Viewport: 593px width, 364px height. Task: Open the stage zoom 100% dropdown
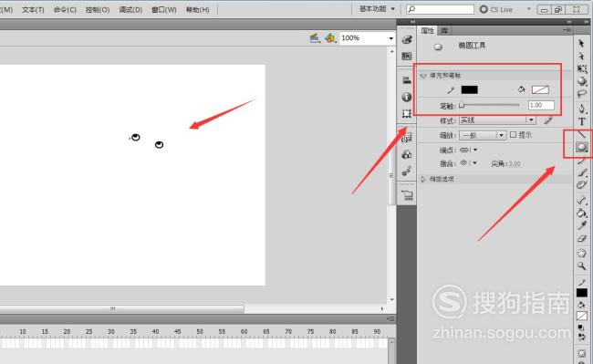point(390,38)
